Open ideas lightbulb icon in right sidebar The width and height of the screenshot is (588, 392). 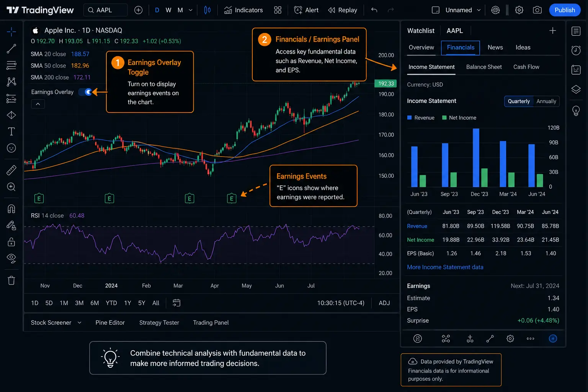pyautogui.click(x=576, y=111)
